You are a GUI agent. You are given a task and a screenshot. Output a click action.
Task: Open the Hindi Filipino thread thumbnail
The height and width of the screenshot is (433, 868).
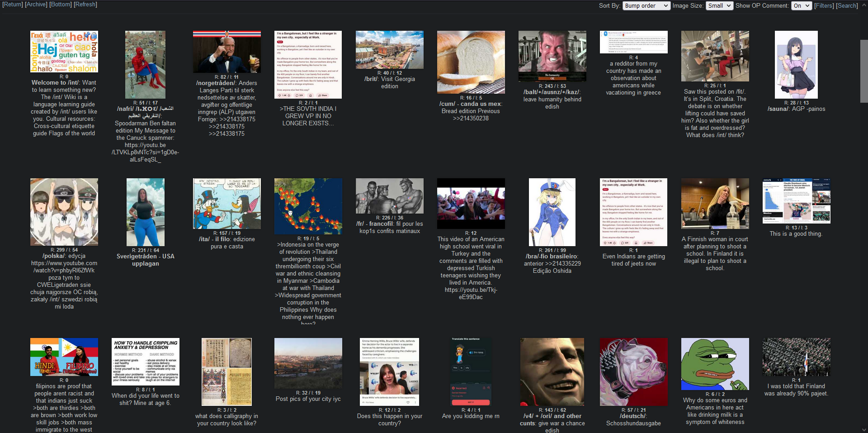[x=64, y=357]
